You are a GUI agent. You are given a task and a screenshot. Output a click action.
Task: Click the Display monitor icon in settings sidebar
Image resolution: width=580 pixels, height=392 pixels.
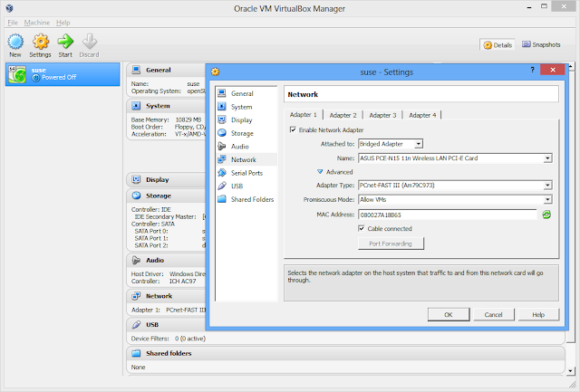point(222,120)
